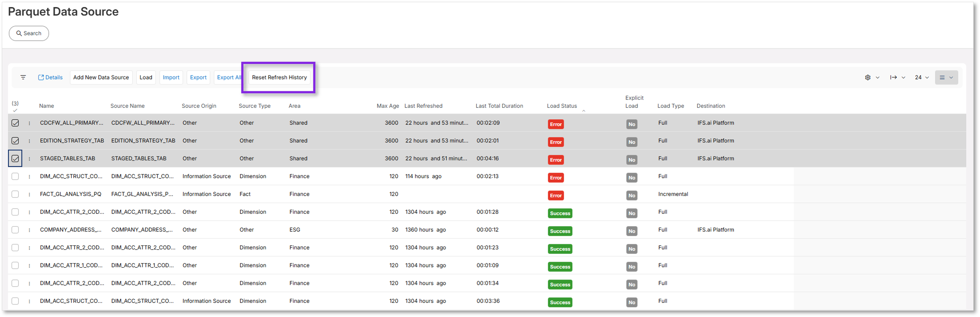Image resolution: width=980 pixels, height=317 pixels.
Task: Click Add New Data Source button
Action: 101,77
